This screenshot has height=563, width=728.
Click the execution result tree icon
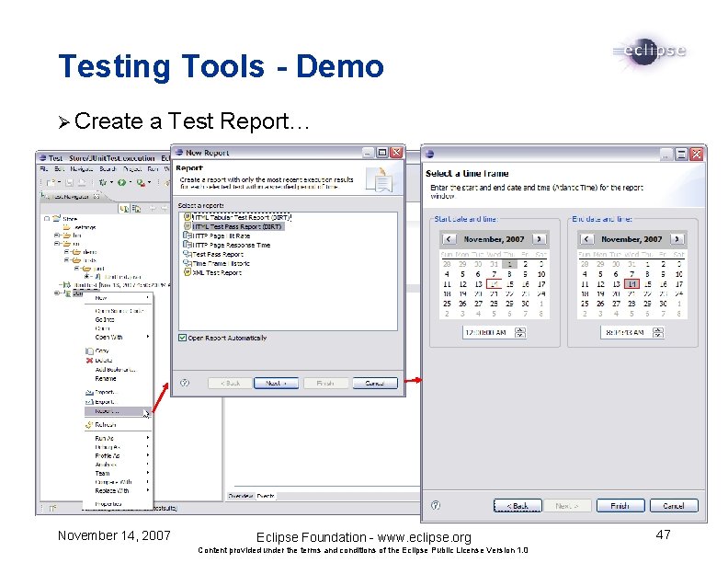tap(67, 284)
